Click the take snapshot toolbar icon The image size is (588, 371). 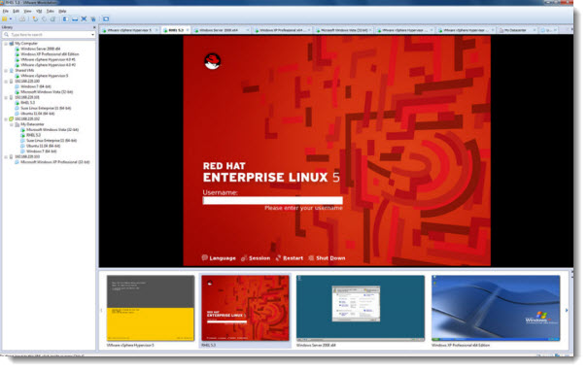pyautogui.click(x=35, y=18)
